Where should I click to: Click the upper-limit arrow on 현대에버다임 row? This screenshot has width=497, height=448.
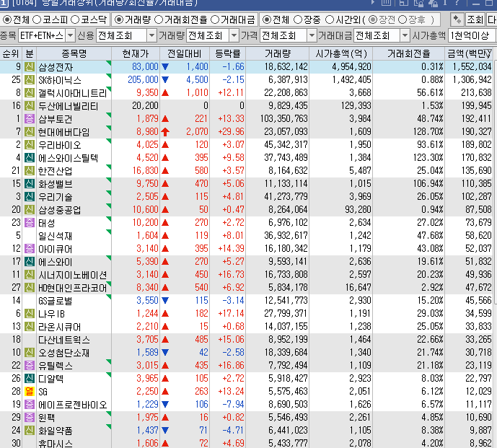[165, 132]
